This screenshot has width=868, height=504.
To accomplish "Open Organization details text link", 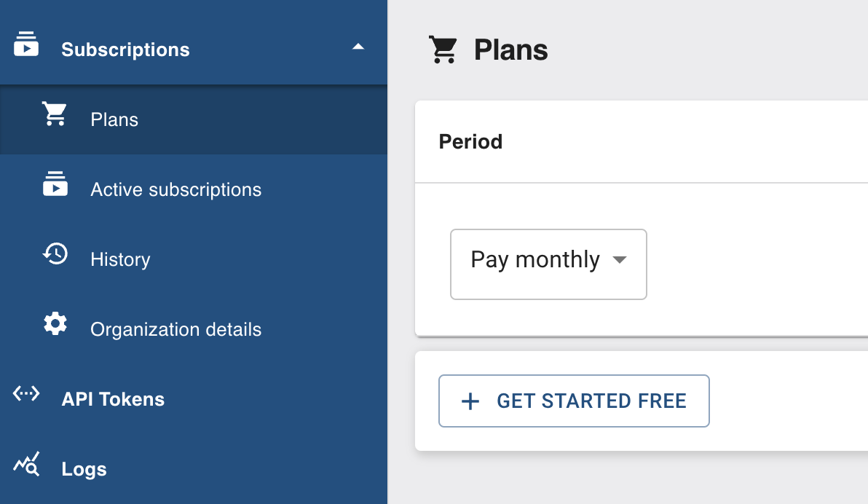I will [x=175, y=329].
